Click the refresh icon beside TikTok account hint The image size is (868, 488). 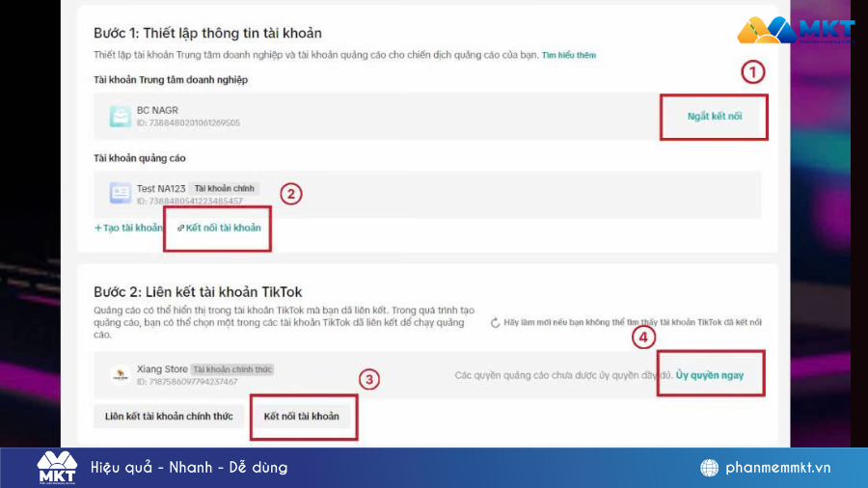[x=495, y=322]
